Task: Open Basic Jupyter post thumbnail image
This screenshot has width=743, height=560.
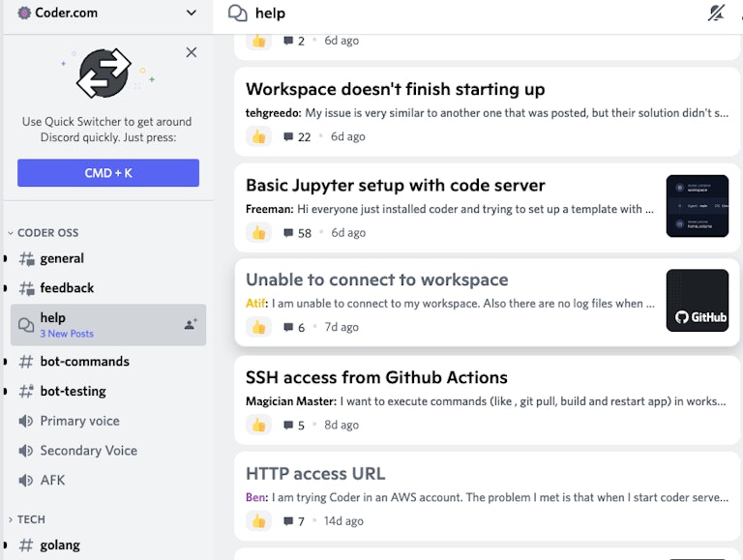Action: click(x=697, y=206)
